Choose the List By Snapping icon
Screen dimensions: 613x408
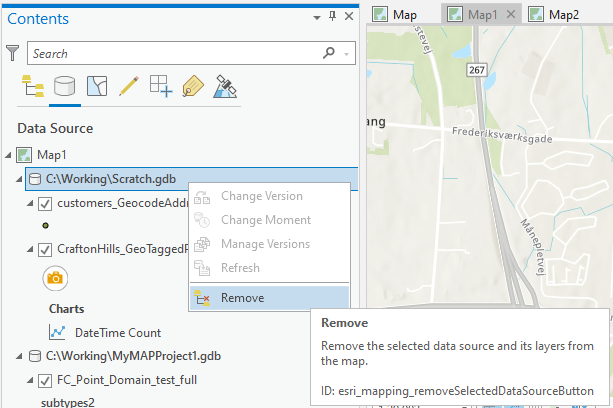(x=161, y=86)
